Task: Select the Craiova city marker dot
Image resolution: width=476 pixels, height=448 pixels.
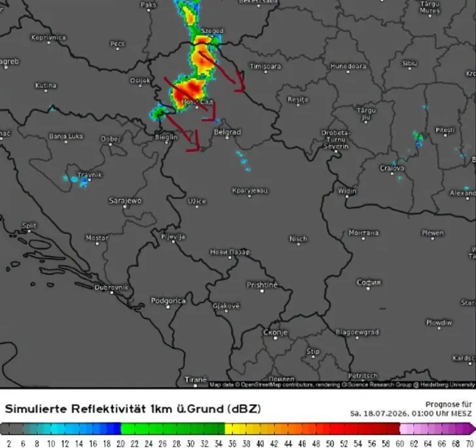Action: 392,174
